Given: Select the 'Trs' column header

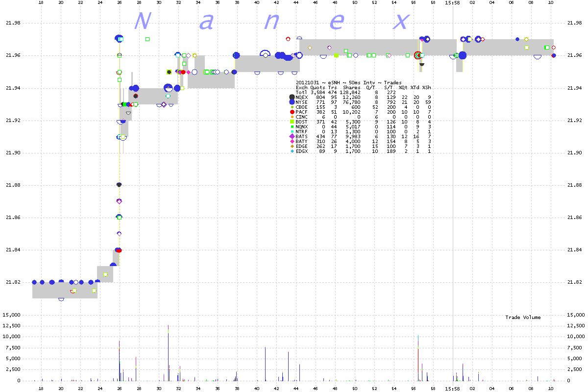Looking at the screenshot, I should click(x=332, y=87).
